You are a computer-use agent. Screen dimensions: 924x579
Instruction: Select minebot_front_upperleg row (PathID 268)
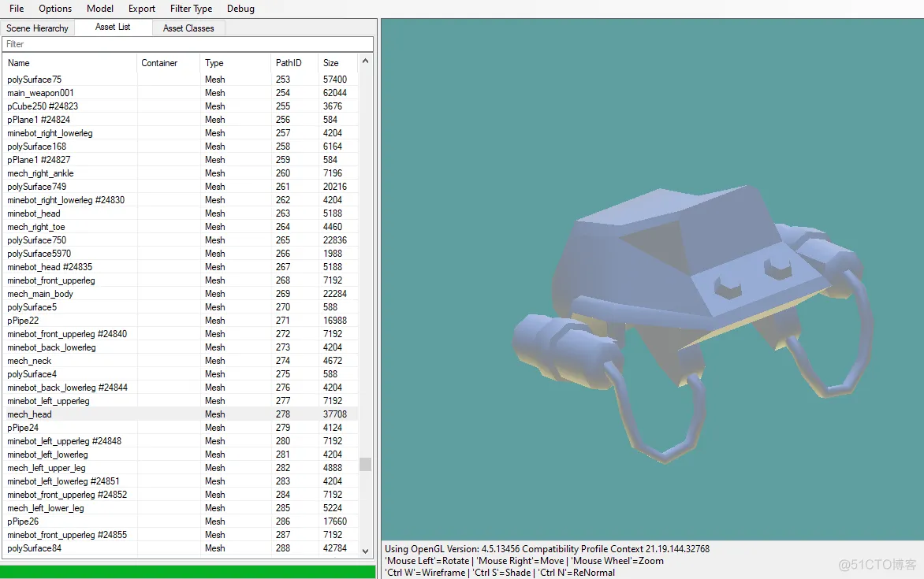coord(181,280)
